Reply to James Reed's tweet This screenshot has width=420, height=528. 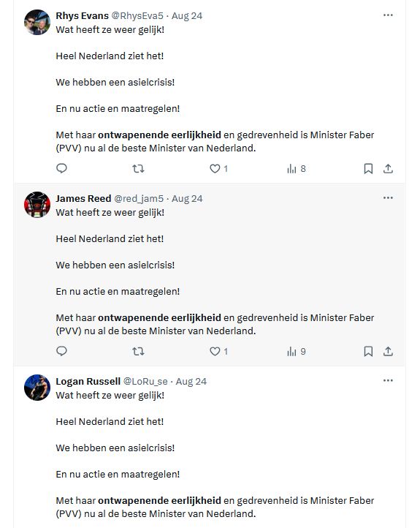point(61,351)
